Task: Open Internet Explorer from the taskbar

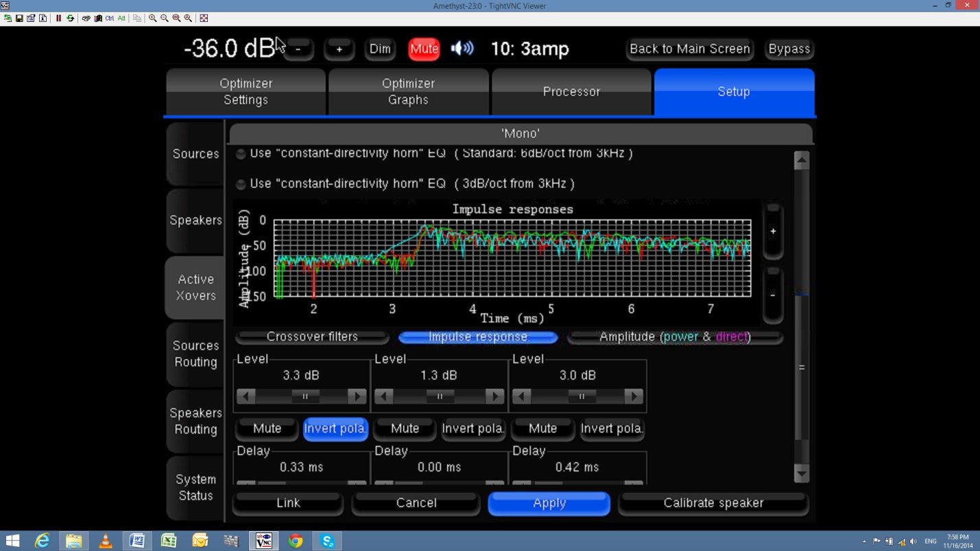Action: point(43,541)
